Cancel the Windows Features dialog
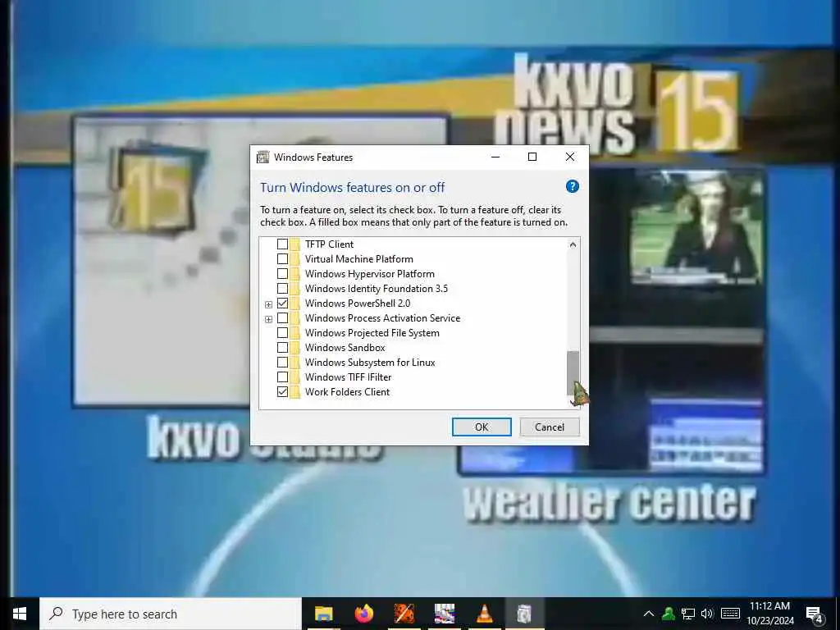 click(x=550, y=427)
